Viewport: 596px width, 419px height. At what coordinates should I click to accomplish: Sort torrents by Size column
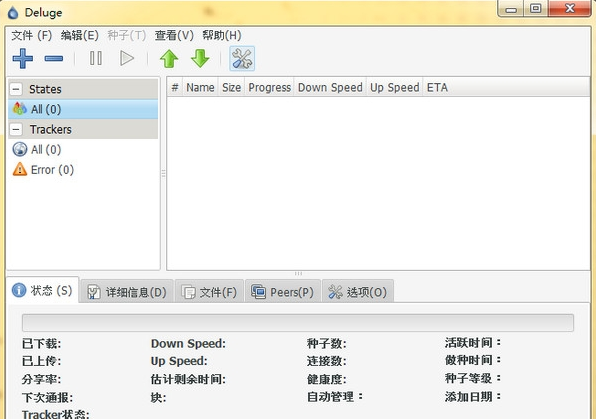[231, 87]
